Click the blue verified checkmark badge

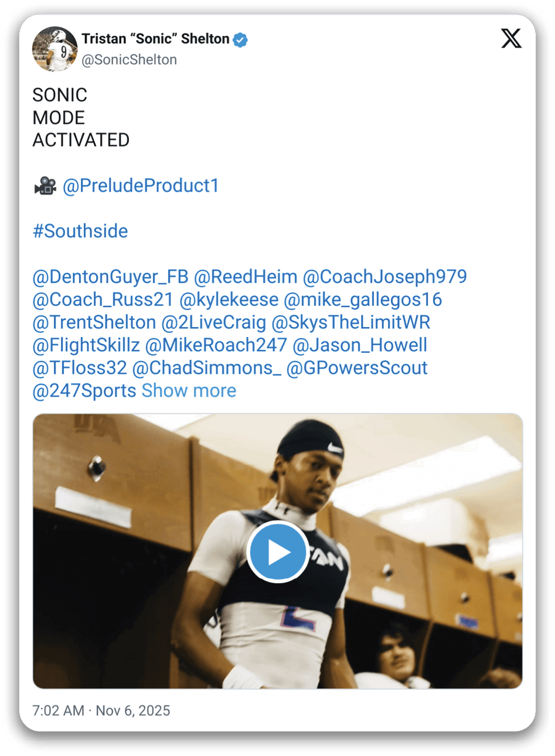(x=240, y=39)
